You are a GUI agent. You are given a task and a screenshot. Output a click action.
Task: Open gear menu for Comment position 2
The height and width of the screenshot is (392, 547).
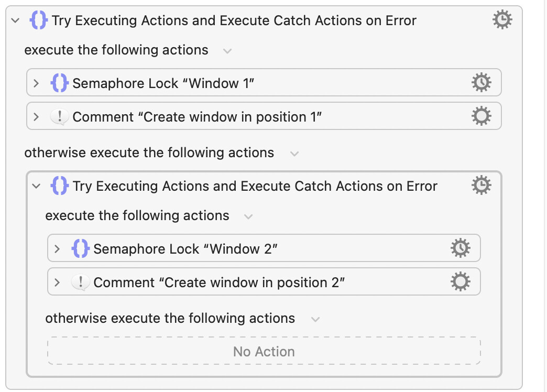[461, 281]
